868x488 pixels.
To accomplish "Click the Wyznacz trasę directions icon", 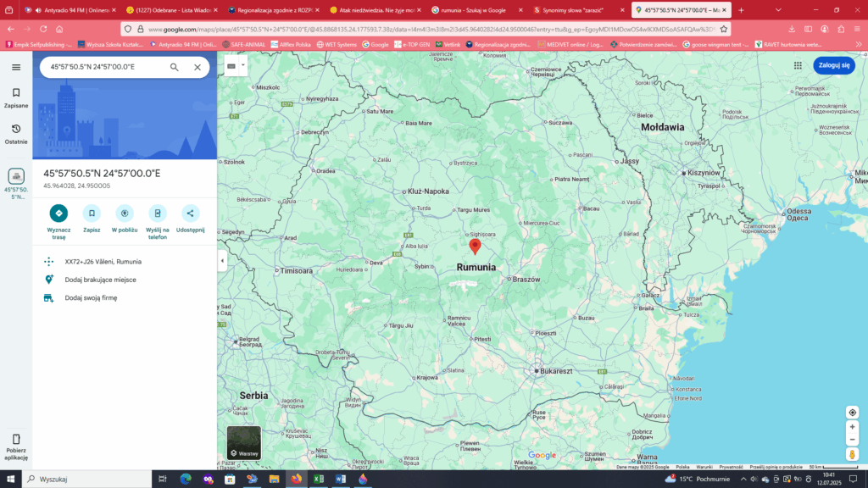I will (x=58, y=213).
